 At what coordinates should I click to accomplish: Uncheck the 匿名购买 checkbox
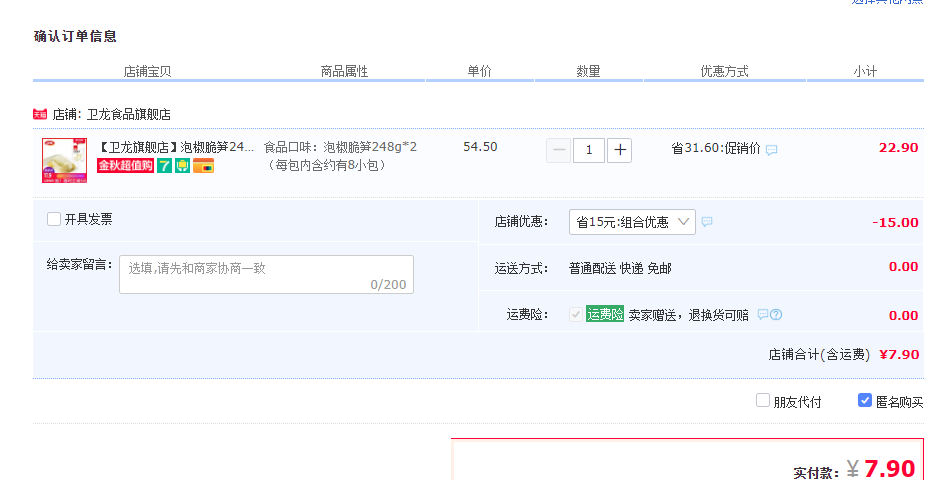click(x=865, y=401)
